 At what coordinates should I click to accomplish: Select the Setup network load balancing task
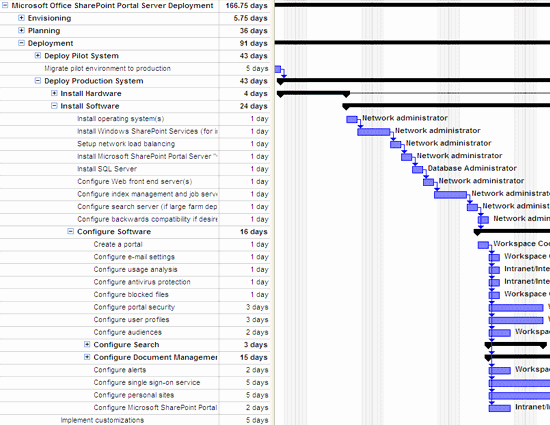point(126,144)
